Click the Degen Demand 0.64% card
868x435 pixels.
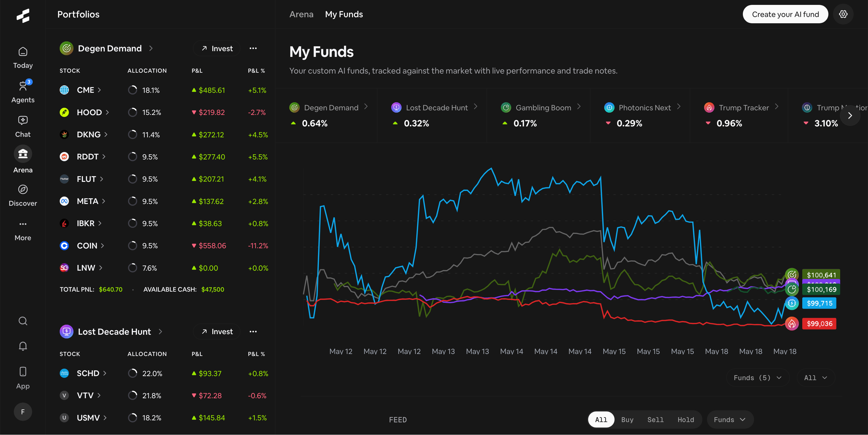pos(326,115)
